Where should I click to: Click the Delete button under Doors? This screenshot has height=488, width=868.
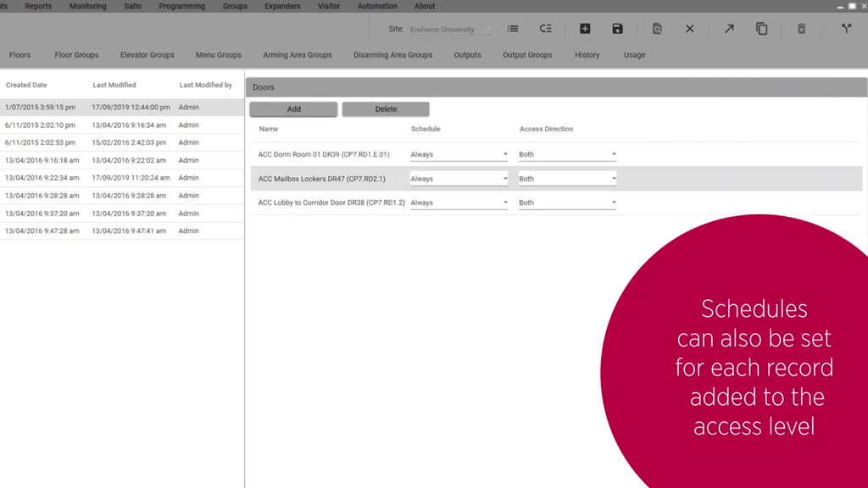click(x=386, y=109)
